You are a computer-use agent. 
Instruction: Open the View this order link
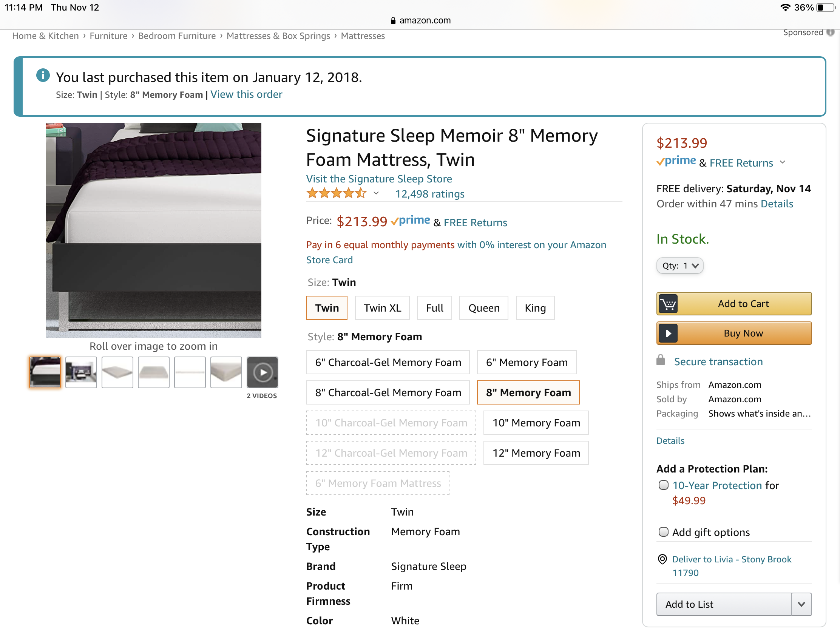(x=246, y=94)
